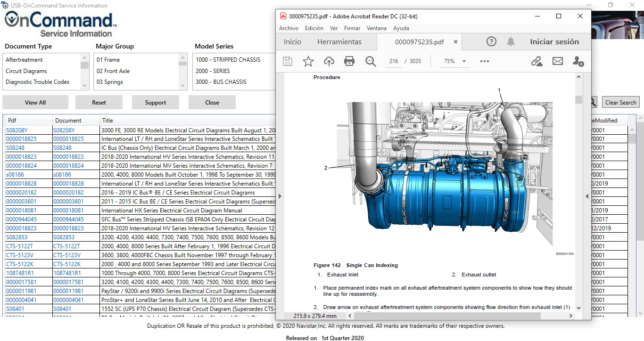The height and width of the screenshot is (341, 644).
Task: Collapse the right tools pane arrow
Action: coord(587,196)
